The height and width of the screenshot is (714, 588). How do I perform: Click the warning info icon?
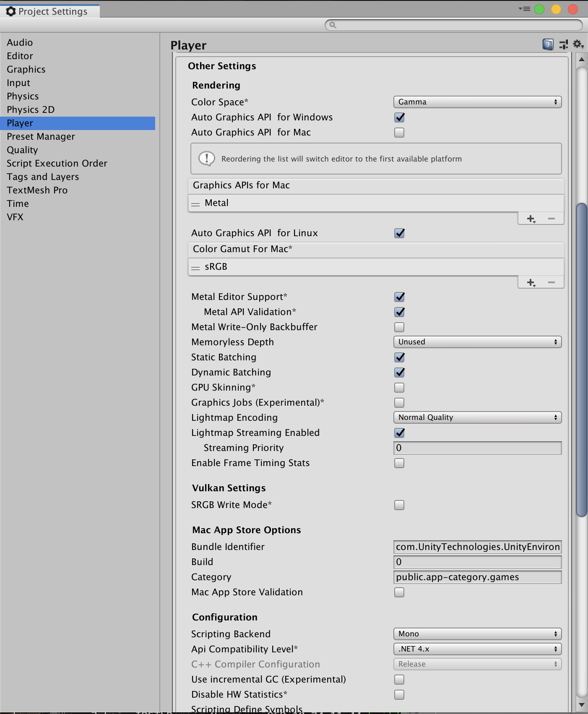pyautogui.click(x=207, y=159)
